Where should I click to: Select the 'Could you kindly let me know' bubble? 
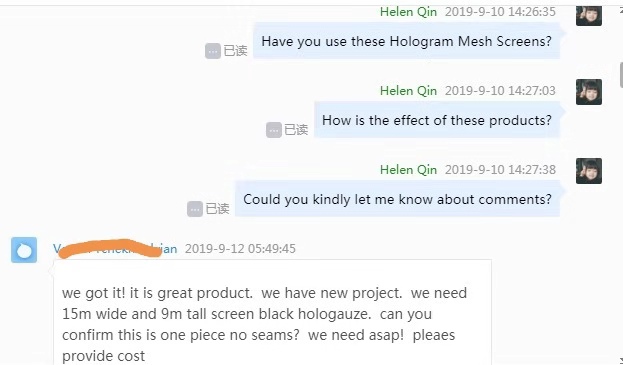[x=397, y=199]
